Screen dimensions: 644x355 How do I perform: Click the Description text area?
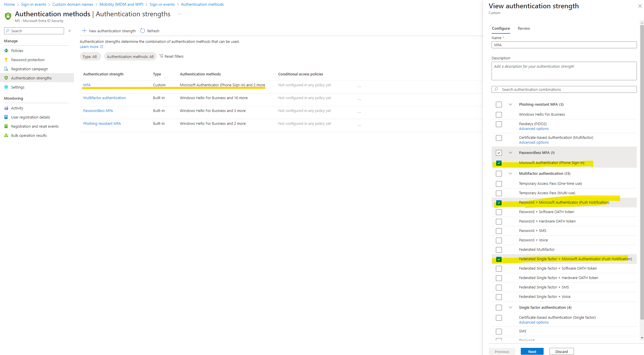coord(564,71)
